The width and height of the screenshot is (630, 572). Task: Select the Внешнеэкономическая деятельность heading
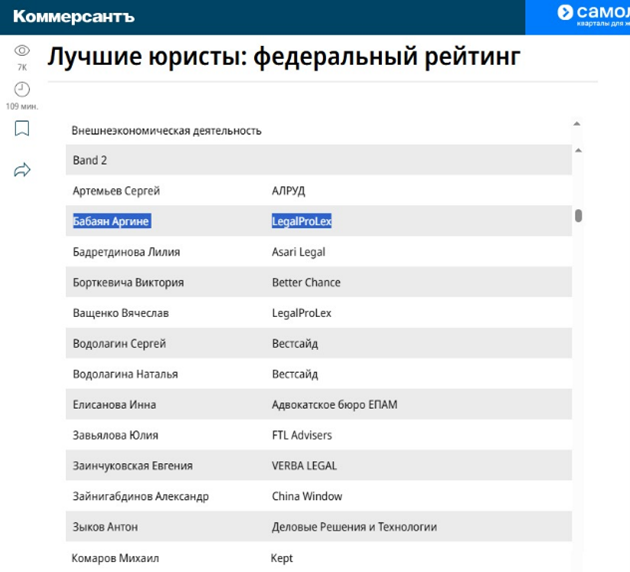166,131
